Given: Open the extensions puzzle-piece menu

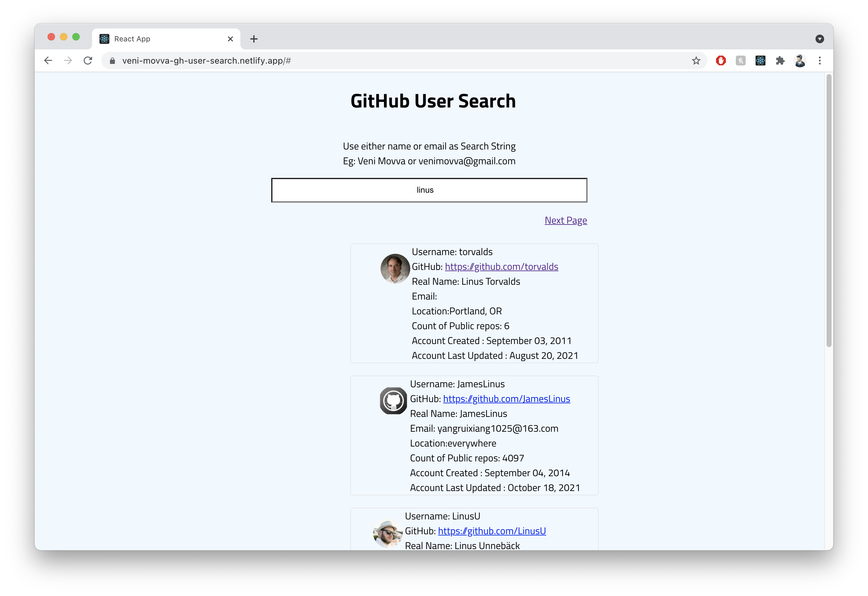Looking at the screenshot, I should point(780,61).
